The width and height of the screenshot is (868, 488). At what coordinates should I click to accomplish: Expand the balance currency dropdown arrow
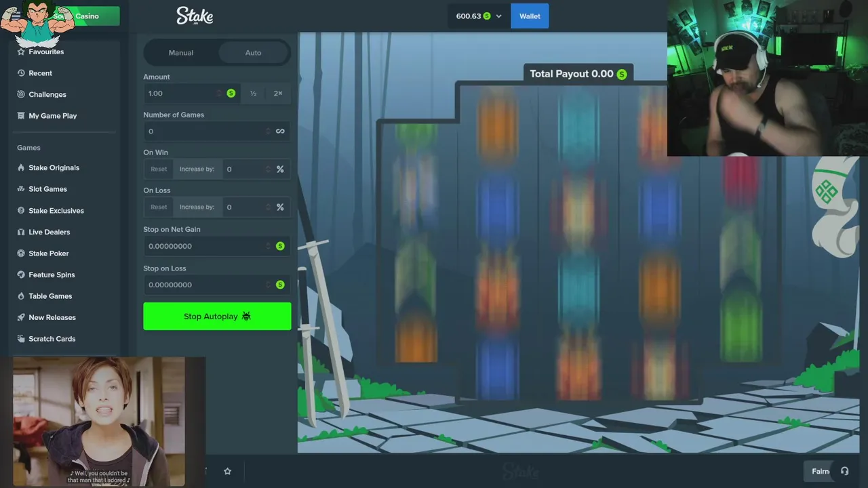click(x=499, y=16)
